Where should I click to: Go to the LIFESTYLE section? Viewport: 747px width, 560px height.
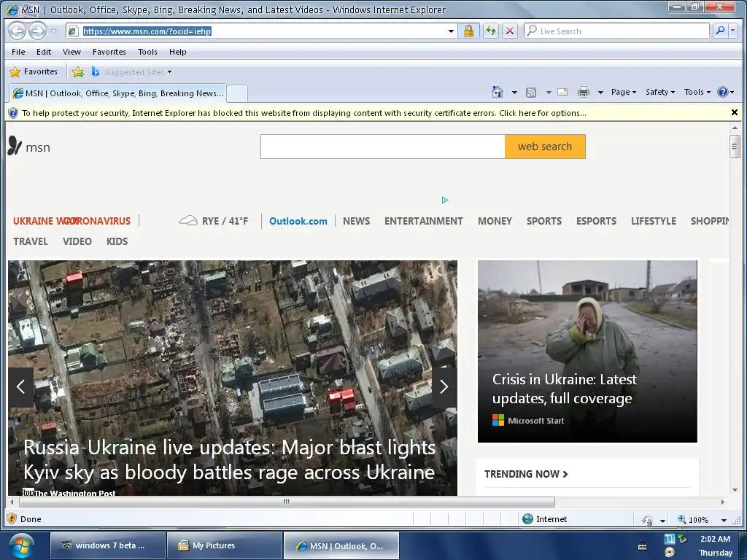pyautogui.click(x=654, y=221)
